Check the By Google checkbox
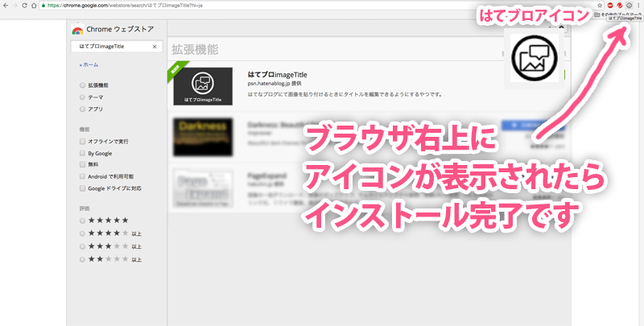This screenshot has height=326, width=644. [x=82, y=153]
